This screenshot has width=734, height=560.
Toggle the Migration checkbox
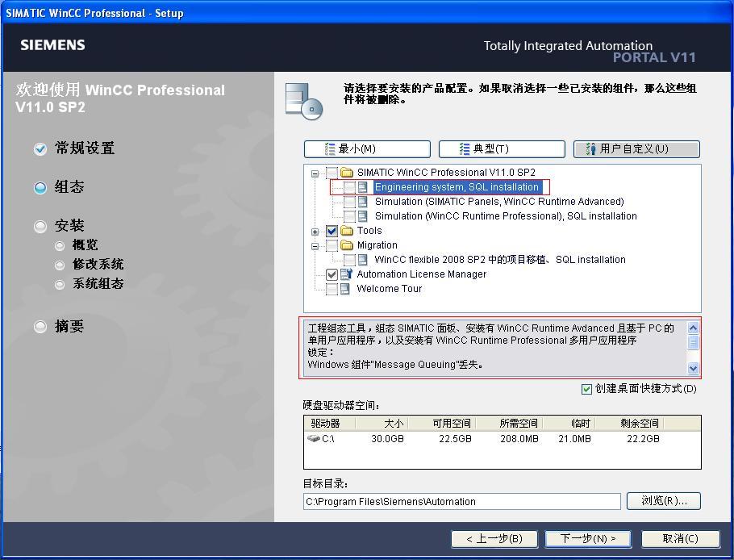pos(332,245)
